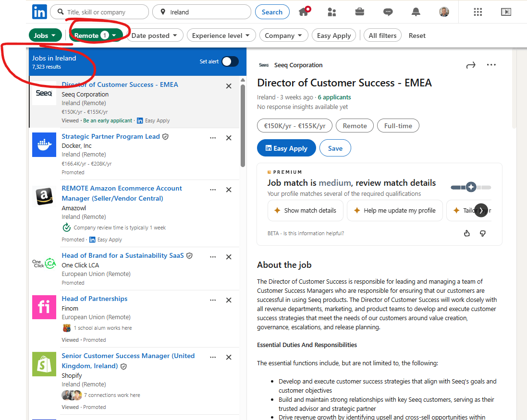Open All filters panel
Image resolution: width=527 pixels, height=420 pixels.
tap(382, 35)
